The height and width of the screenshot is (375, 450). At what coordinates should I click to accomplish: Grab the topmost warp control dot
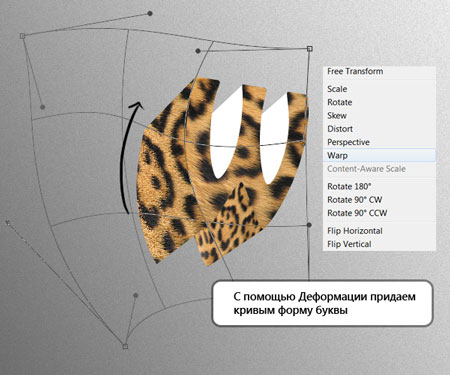tap(150, 13)
